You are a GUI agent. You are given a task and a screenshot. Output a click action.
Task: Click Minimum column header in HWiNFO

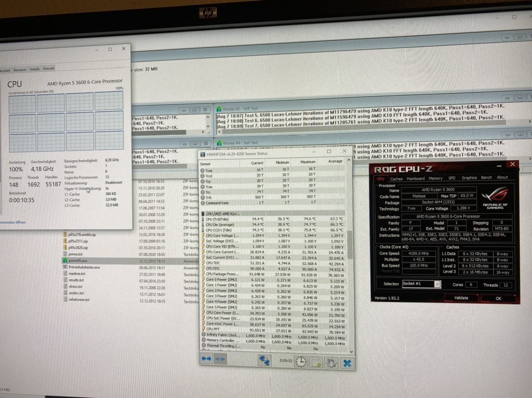[282, 162]
